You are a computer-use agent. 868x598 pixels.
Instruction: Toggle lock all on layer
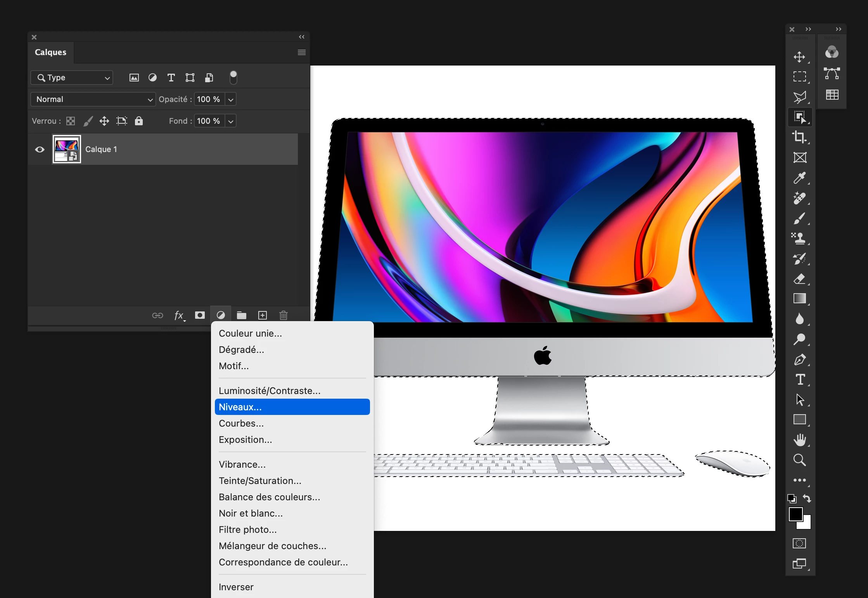tap(139, 121)
